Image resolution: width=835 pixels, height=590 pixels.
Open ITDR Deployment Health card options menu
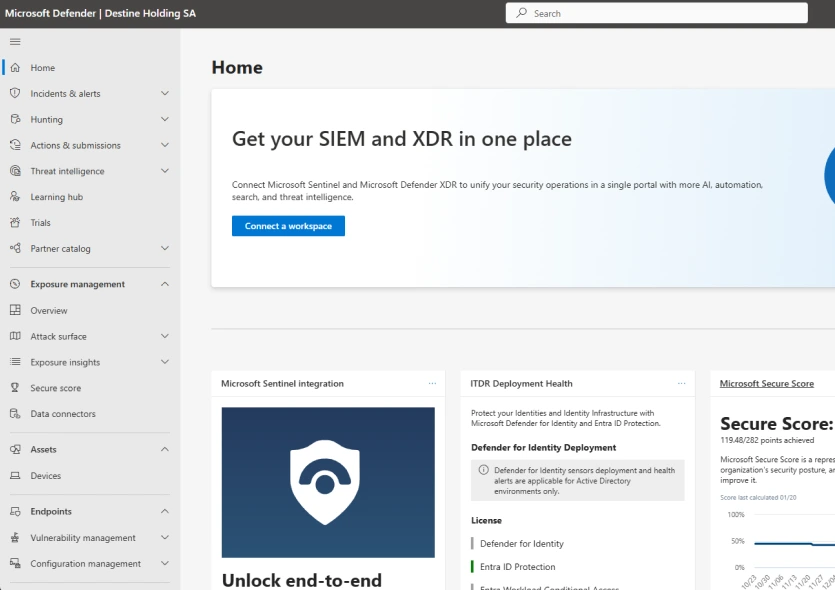point(682,383)
